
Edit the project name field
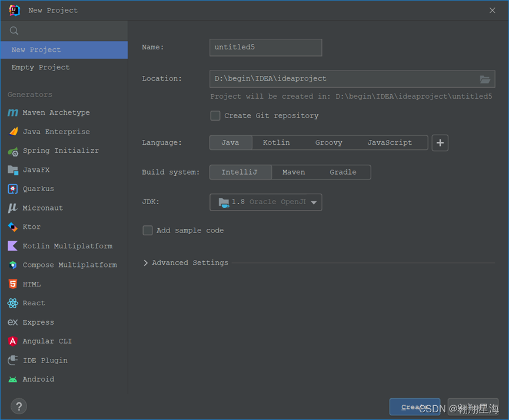265,48
